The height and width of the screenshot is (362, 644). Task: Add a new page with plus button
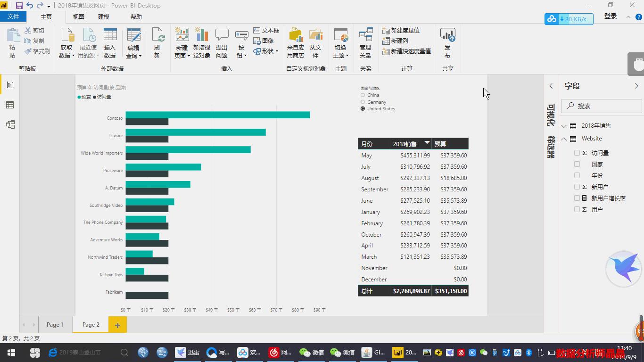click(117, 325)
